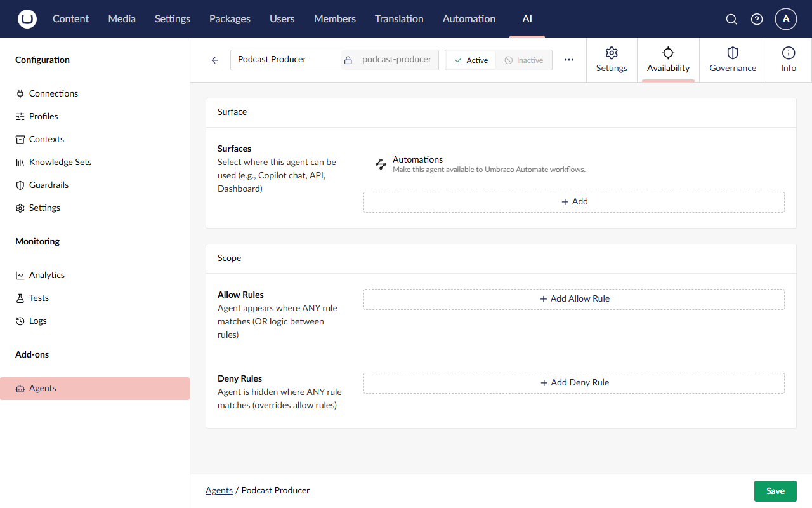Screen dimensions: 812x508
Task: Open Settings under Configuration sidebar
Action: click(95, 208)
